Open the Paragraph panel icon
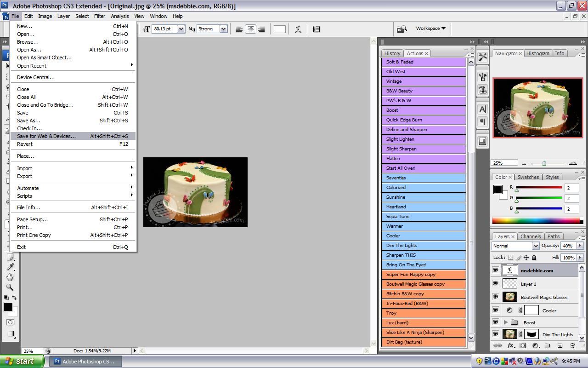 pos(482,122)
